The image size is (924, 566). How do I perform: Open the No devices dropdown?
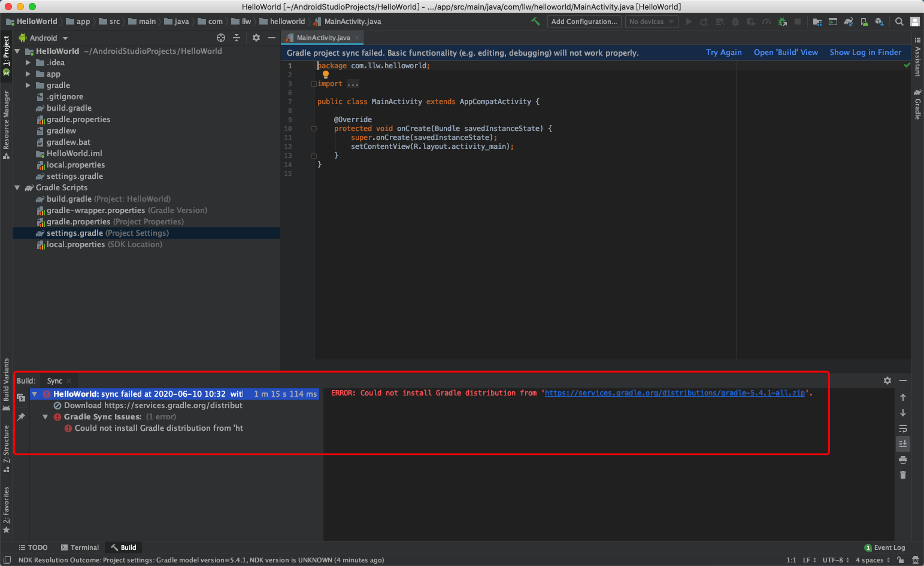pyautogui.click(x=652, y=22)
